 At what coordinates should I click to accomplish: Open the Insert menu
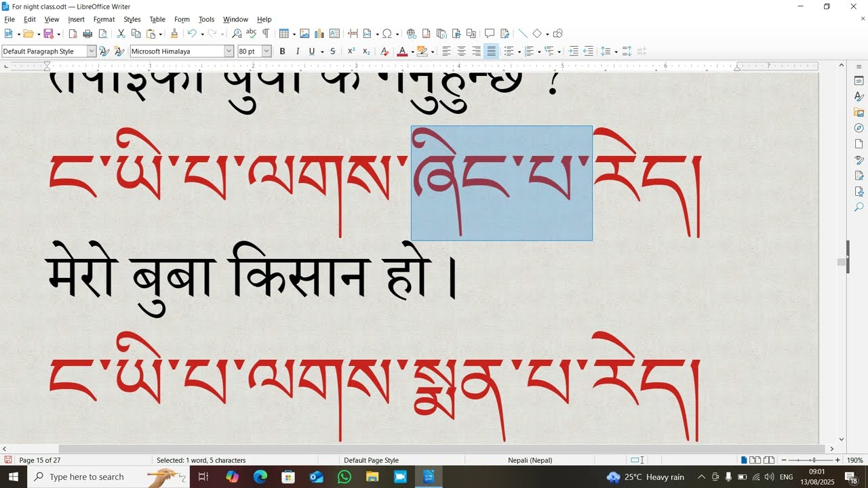[77, 20]
